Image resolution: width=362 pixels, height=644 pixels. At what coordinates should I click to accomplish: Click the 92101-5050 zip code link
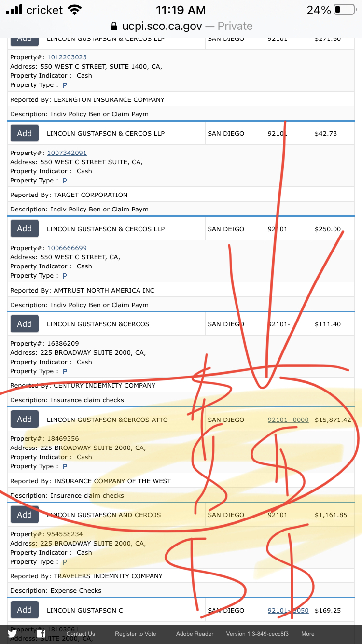(x=288, y=611)
